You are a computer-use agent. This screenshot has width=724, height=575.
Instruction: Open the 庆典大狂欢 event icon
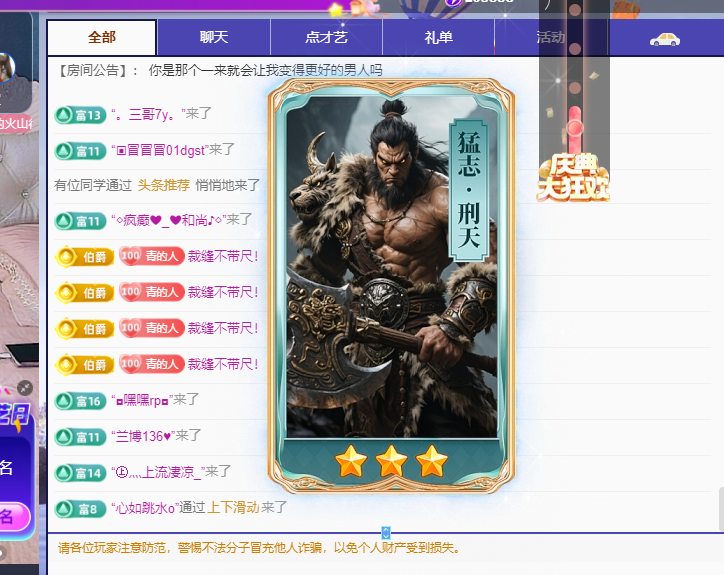click(573, 178)
